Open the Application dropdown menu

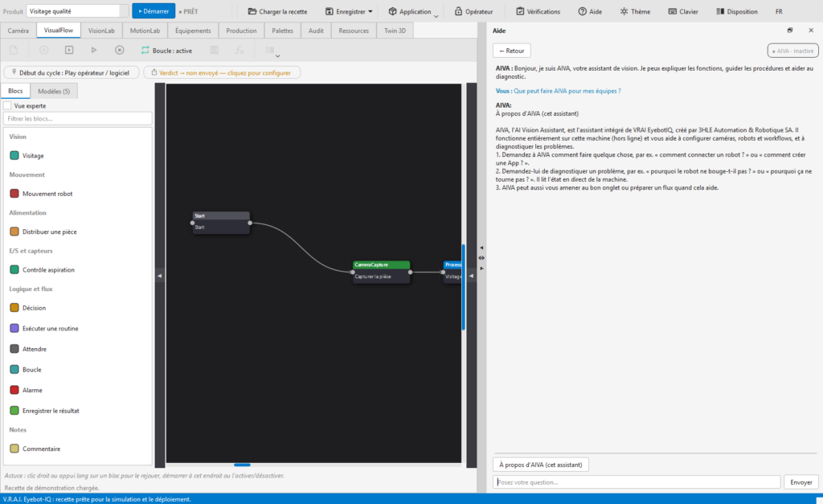(413, 11)
